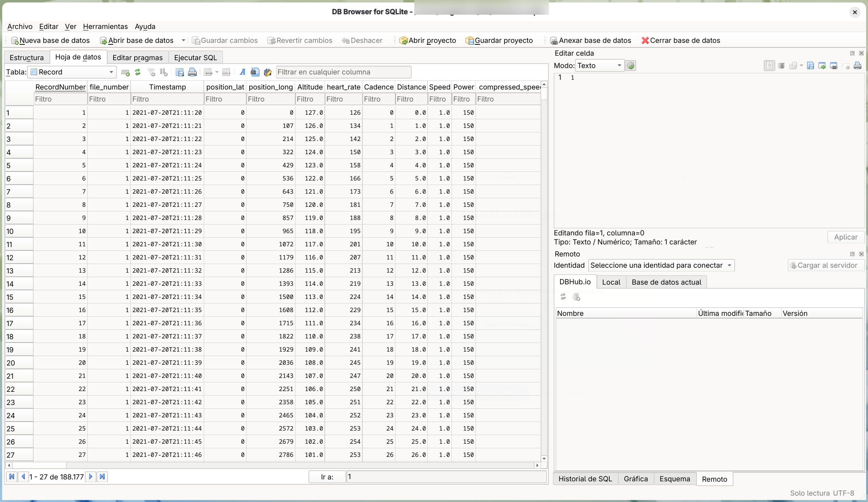The height and width of the screenshot is (502, 868).
Task: Float the Remoto panel
Action: 852,254
